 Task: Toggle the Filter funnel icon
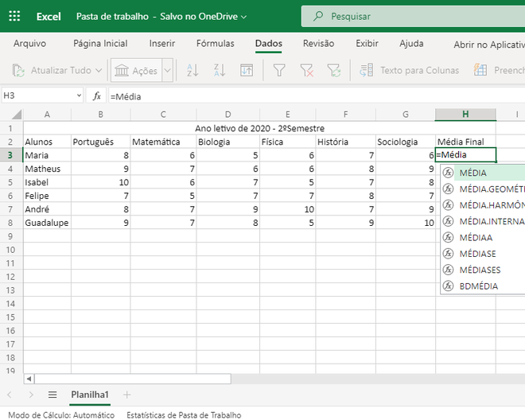tap(279, 71)
